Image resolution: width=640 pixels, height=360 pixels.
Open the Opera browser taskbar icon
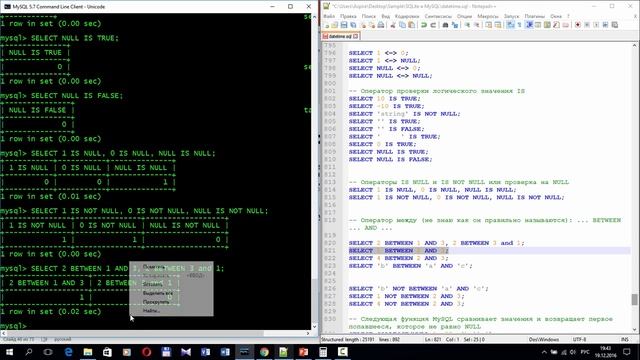click(x=147, y=352)
